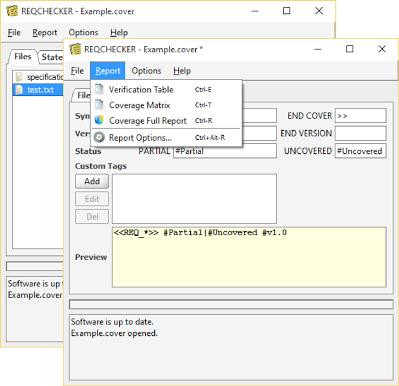The image size is (399, 386).
Task: Click the Status label
Action: point(88,151)
